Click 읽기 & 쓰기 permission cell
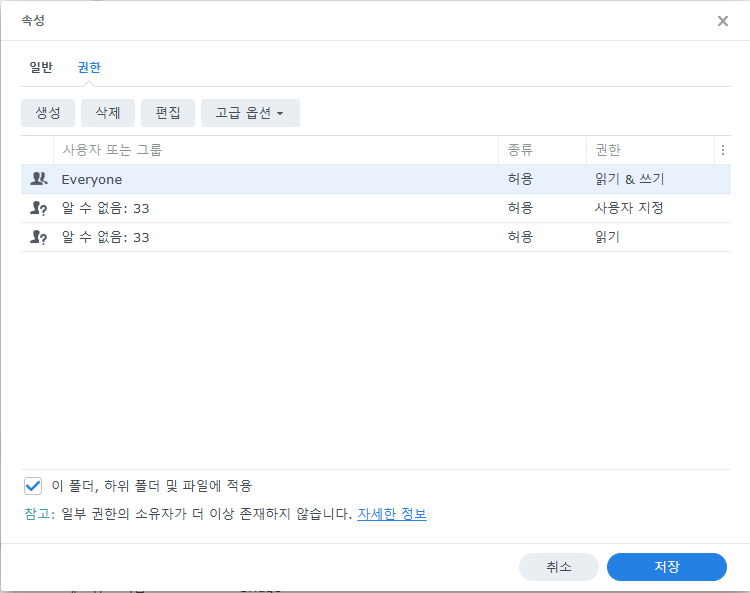The height and width of the screenshot is (593, 750). pos(629,179)
